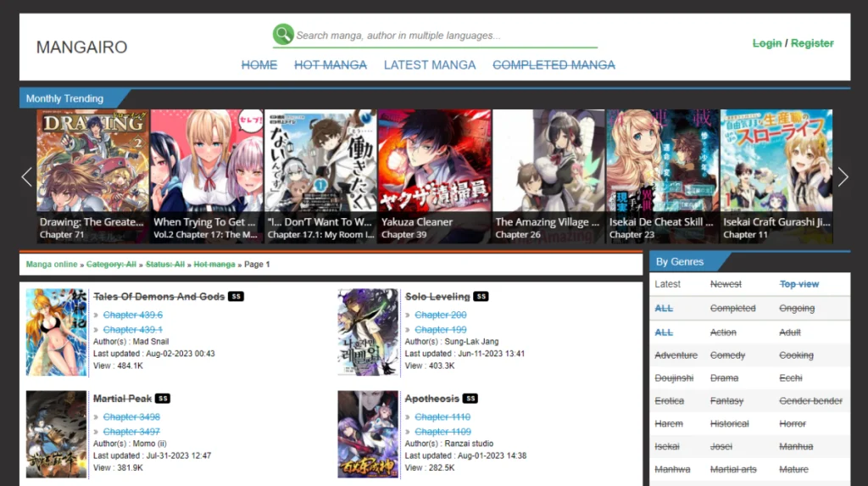The image size is (868, 486).
Task: Select the Adult genre
Action: click(790, 332)
